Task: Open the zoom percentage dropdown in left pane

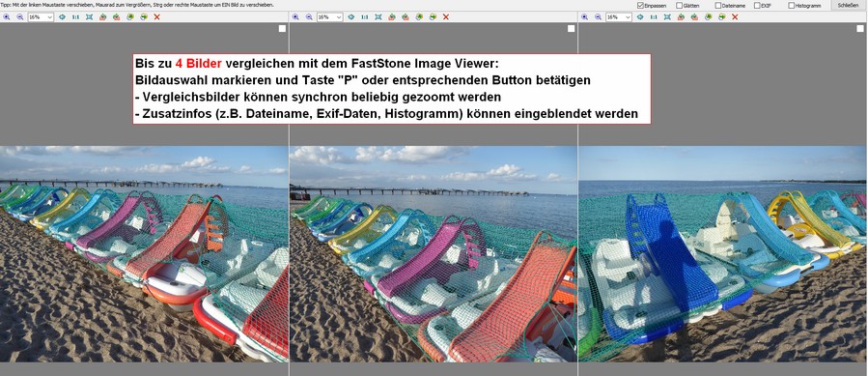Action: pos(41,17)
